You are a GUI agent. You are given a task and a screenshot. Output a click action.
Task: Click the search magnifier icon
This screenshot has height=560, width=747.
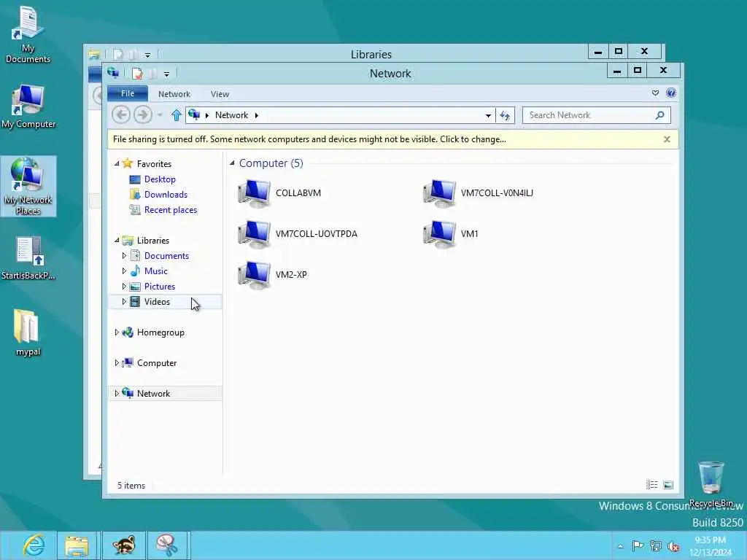(x=659, y=115)
